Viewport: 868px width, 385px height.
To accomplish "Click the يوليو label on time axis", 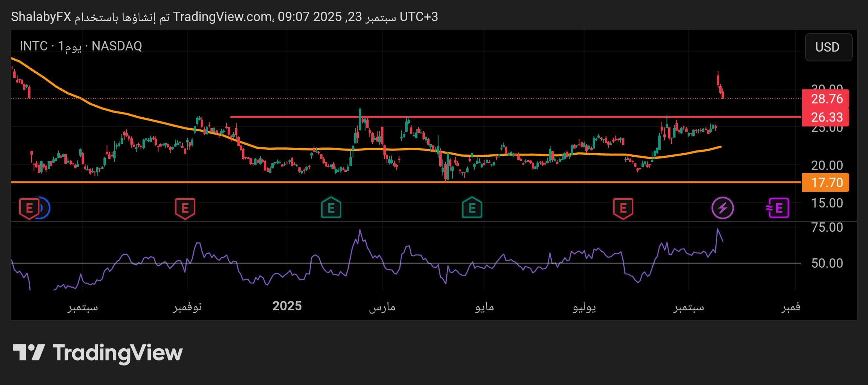I will pyautogui.click(x=585, y=307).
